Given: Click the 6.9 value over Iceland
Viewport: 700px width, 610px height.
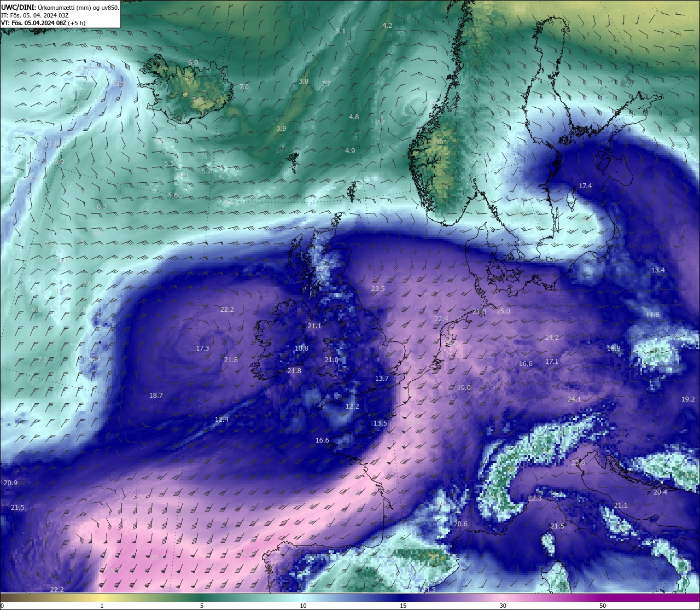Looking at the screenshot, I should 193,63.
